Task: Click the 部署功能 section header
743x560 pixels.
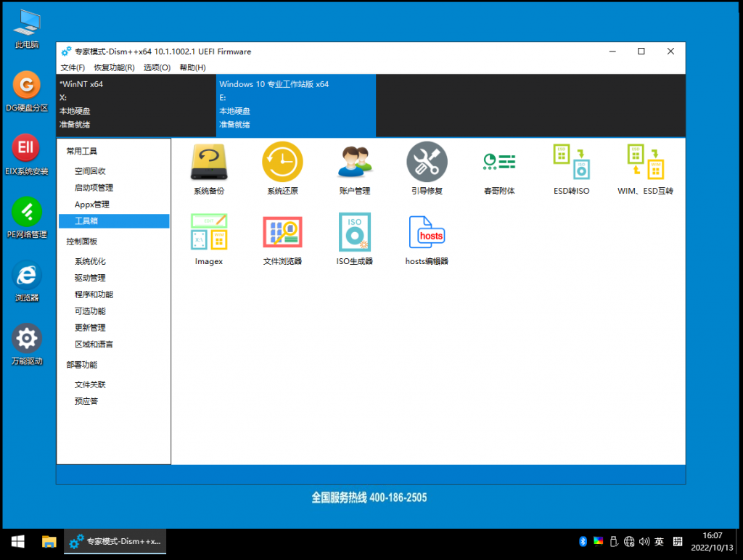Action: 81,365
